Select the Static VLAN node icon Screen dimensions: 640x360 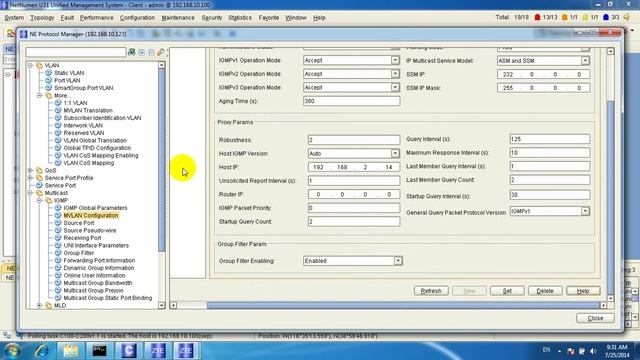pos(49,73)
